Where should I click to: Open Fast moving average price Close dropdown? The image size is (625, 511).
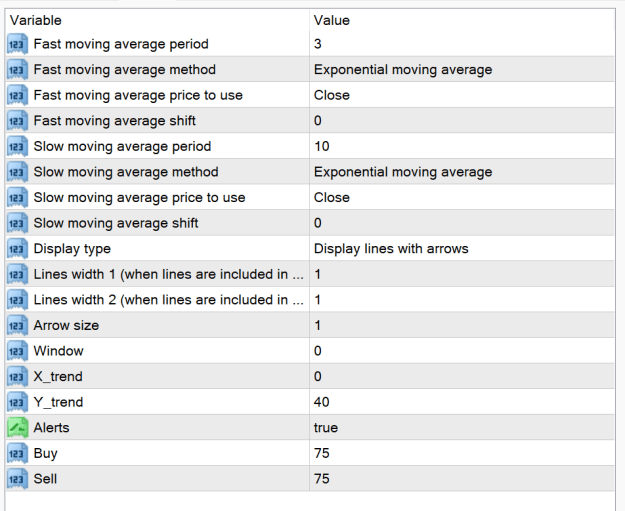pyautogui.click(x=462, y=95)
